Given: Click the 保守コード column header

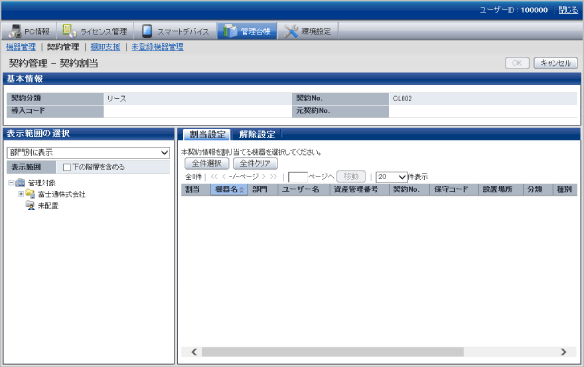Looking at the screenshot, I should click(454, 189).
